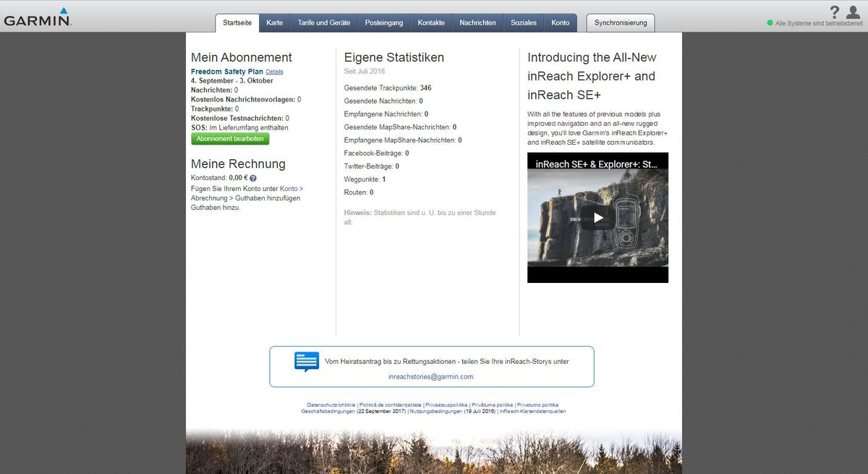Open the Privaatsuspoliitika footer link
The image size is (868, 474).
coord(447,405)
